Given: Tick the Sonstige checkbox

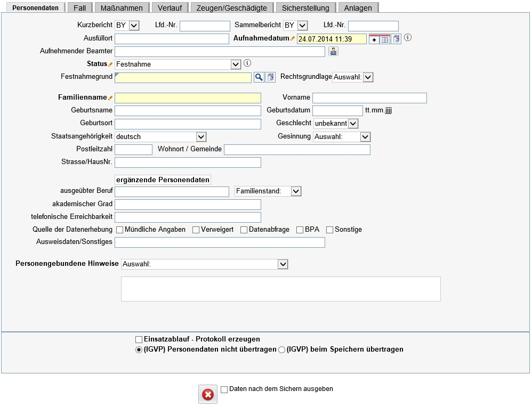Looking at the screenshot, I should (329, 230).
